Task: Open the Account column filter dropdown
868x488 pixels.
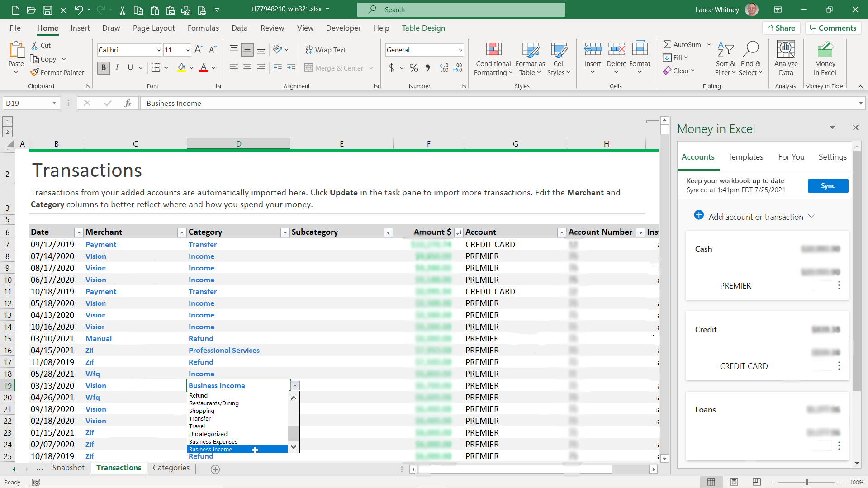Action: tap(562, 232)
